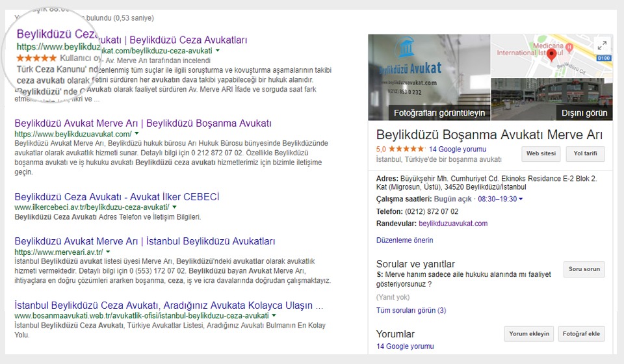Open beylikduzuavukat.com appointment link

tap(453, 224)
